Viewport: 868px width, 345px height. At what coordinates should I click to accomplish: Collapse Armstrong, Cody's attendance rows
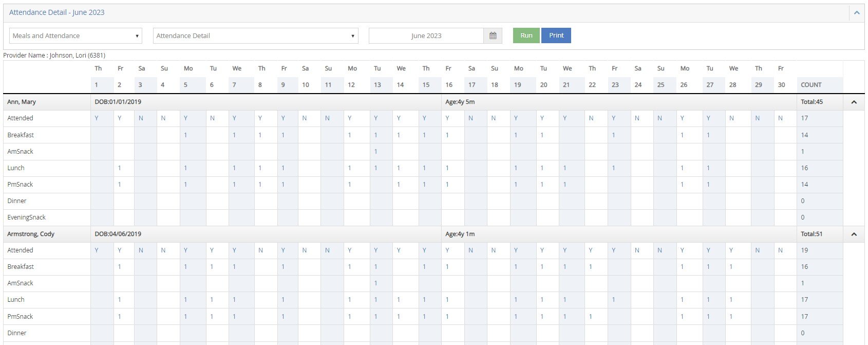point(854,234)
